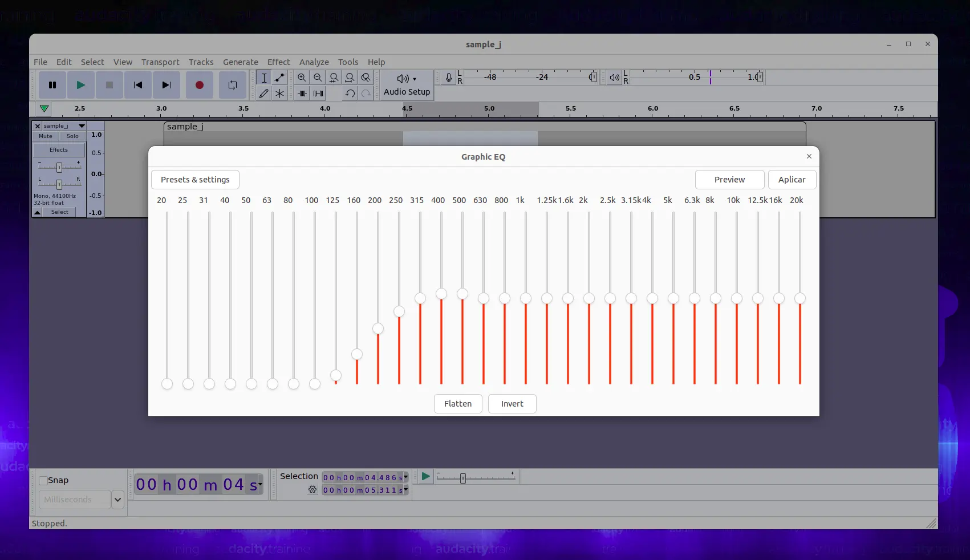
Task: Skip to start of track
Action: pos(138,85)
